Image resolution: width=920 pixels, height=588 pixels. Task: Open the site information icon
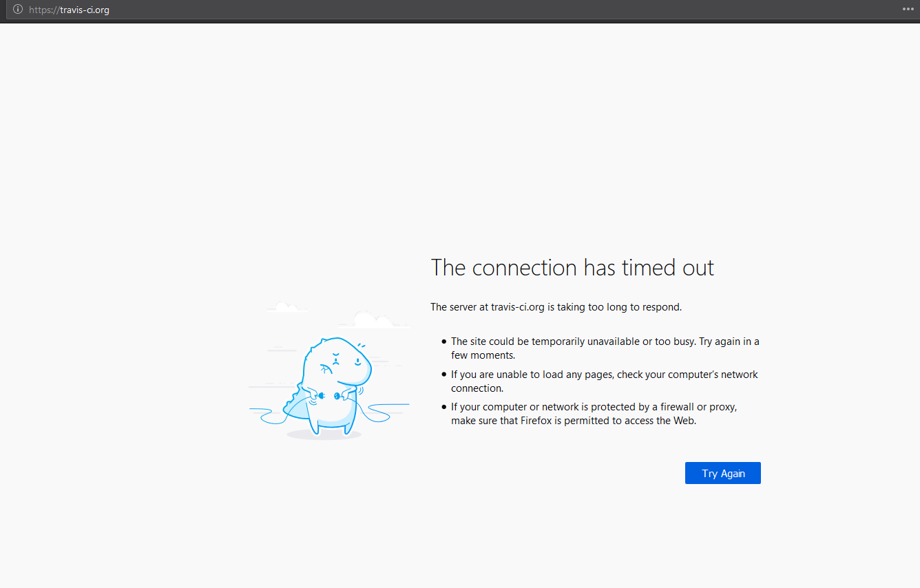tap(18, 10)
